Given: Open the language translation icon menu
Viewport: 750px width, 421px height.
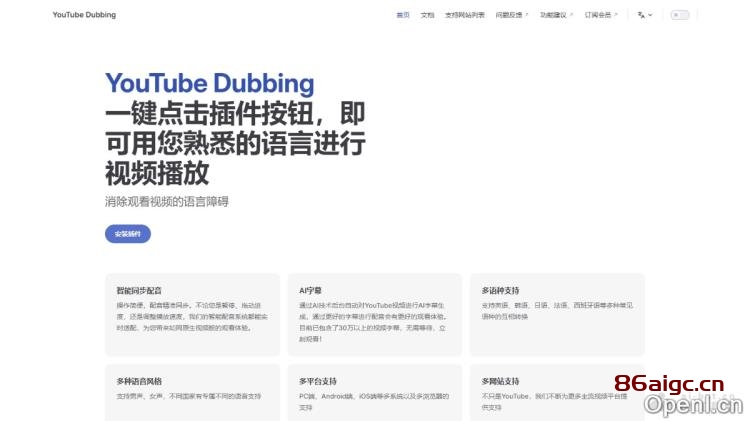Looking at the screenshot, I should pyautogui.click(x=641, y=15).
